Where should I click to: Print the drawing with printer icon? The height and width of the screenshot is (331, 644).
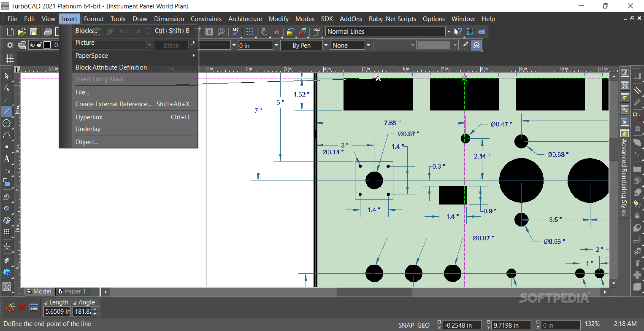48,32
